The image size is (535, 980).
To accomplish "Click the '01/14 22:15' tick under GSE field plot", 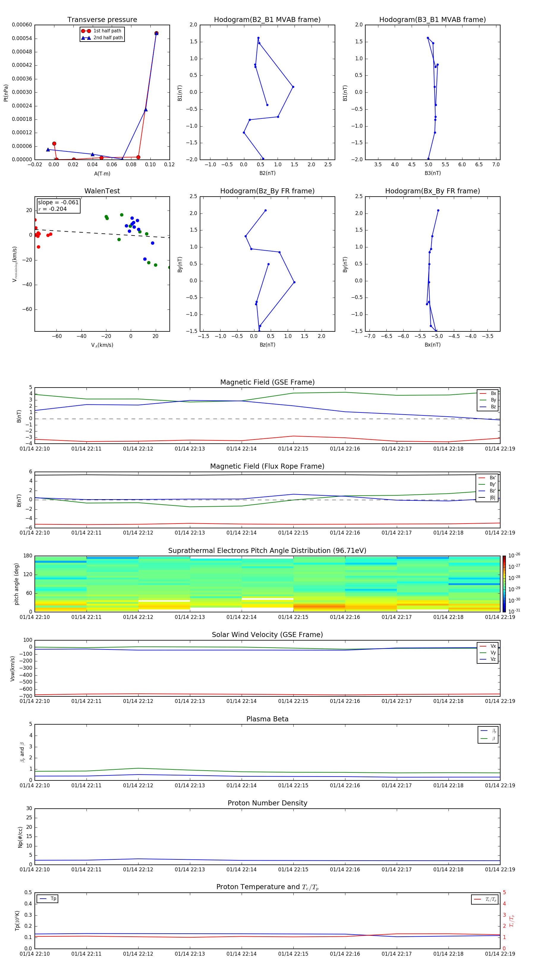I will coord(293,449).
